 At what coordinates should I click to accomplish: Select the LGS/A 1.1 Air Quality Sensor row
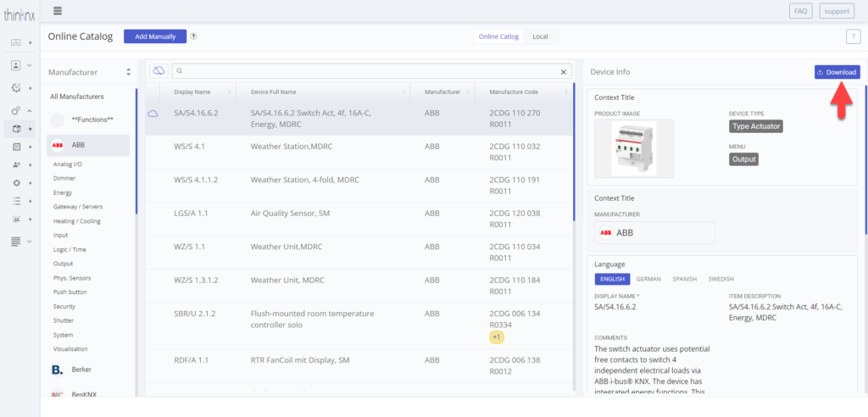[x=359, y=219]
